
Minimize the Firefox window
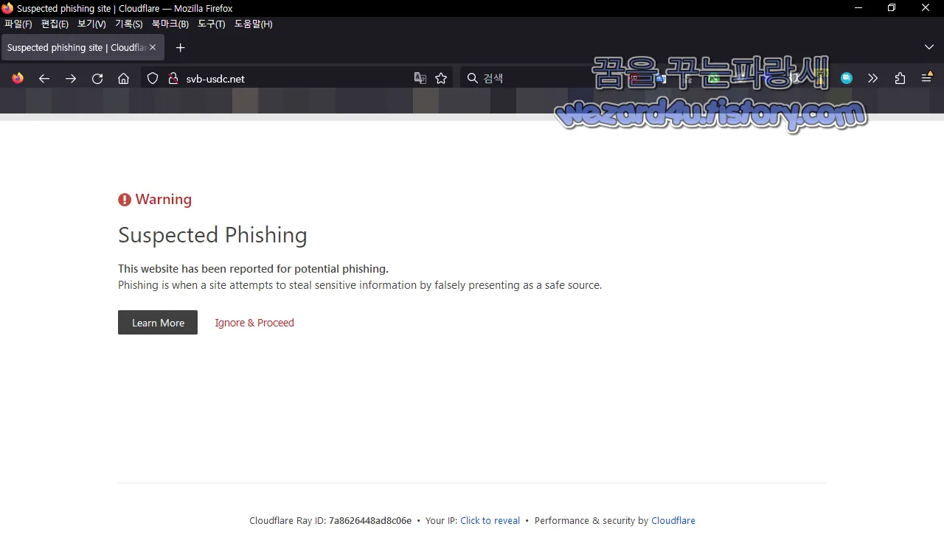pyautogui.click(x=858, y=8)
